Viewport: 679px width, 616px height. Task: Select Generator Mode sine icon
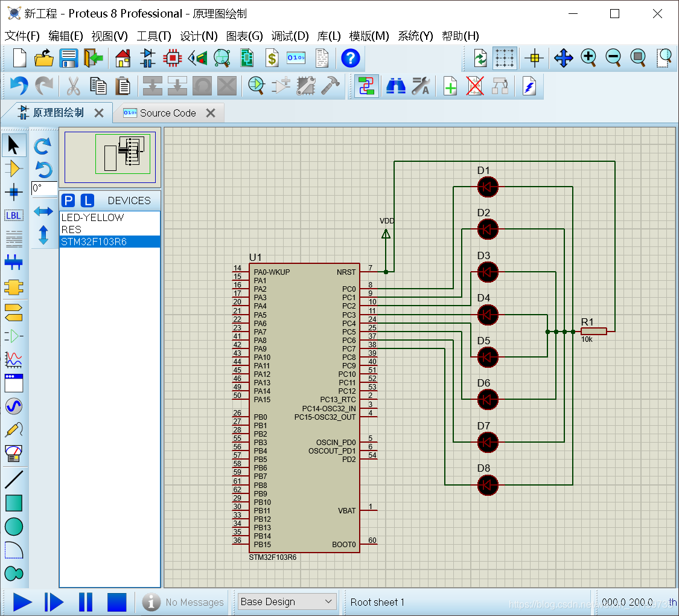tap(14, 406)
